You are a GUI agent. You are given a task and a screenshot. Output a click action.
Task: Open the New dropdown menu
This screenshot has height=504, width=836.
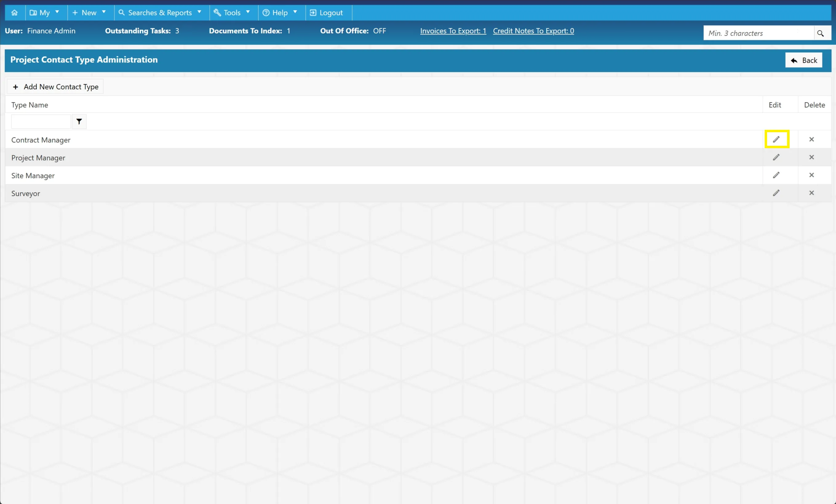(89, 13)
